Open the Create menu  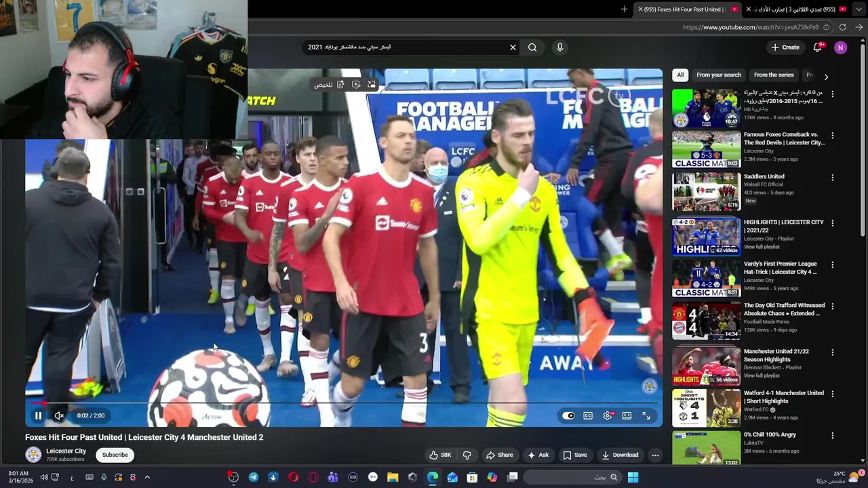coord(785,47)
